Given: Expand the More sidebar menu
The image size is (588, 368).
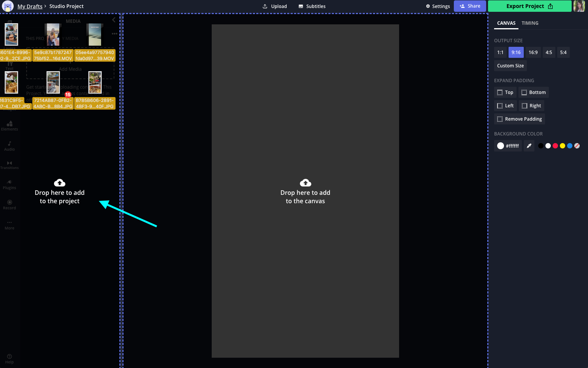Looking at the screenshot, I should pos(10,225).
